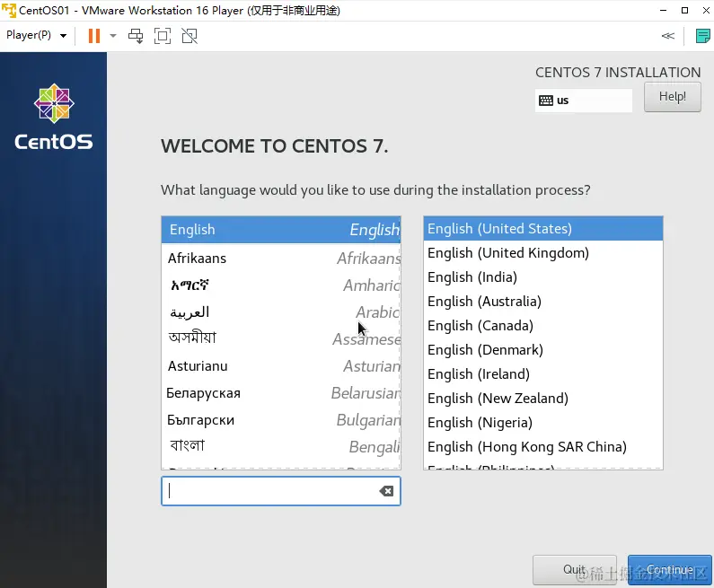Screen dimensions: 714x588
Task: Choose English (United States) locale
Action: 542,228
